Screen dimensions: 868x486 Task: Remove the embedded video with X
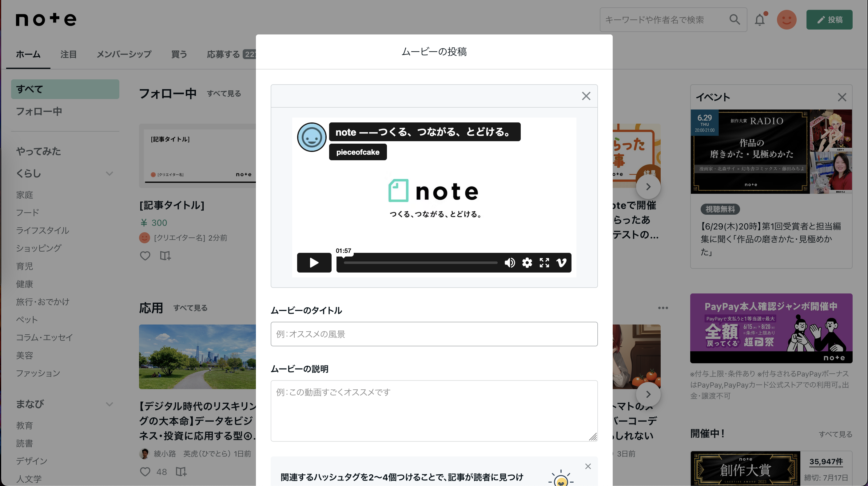586,96
